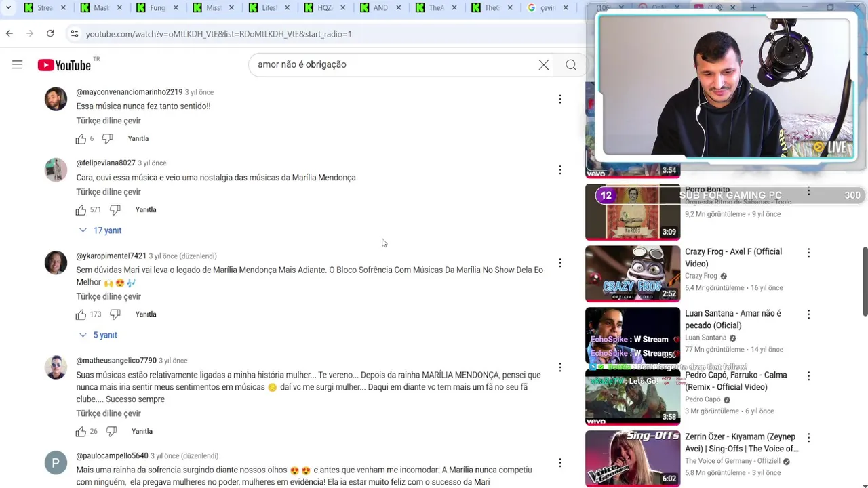Image resolution: width=868 pixels, height=488 pixels.
Task: Translate @ykaropimentel7421 comment to Turkish
Action: (x=108, y=296)
